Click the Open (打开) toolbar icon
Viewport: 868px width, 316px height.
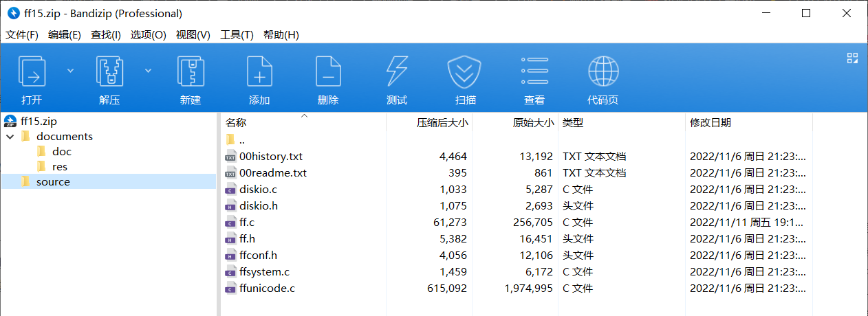point(32,71)
